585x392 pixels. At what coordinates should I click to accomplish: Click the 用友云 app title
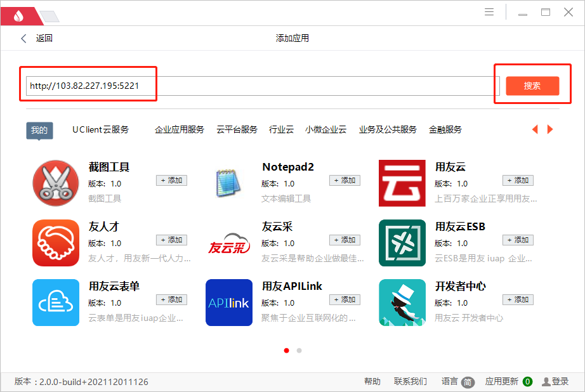click(x=450, y=167)
